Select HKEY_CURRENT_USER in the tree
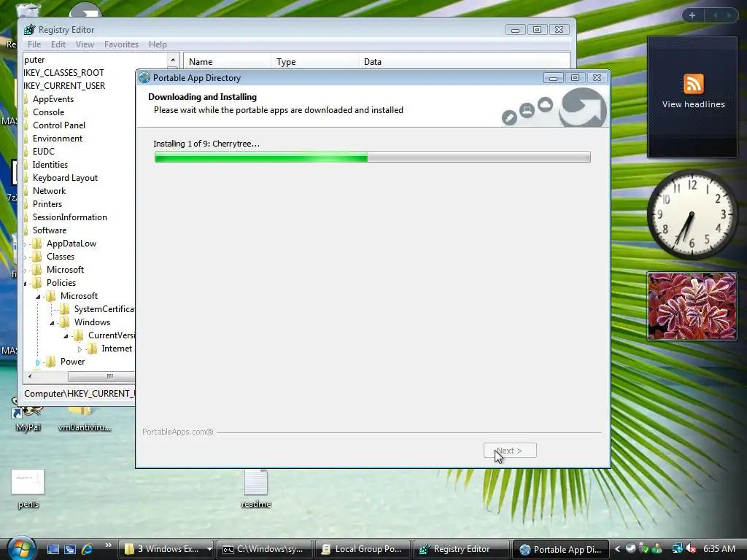 click(x=64, y=86)
